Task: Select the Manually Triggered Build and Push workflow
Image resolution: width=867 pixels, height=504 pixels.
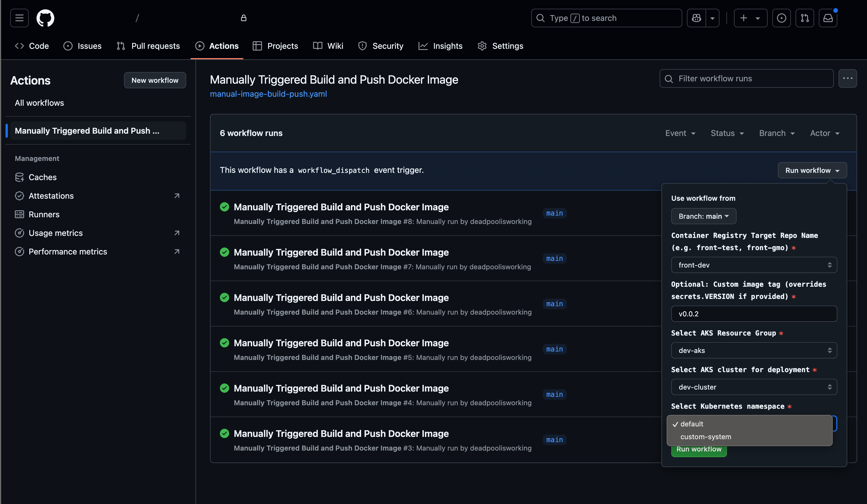Action: (x=98, y=131)
